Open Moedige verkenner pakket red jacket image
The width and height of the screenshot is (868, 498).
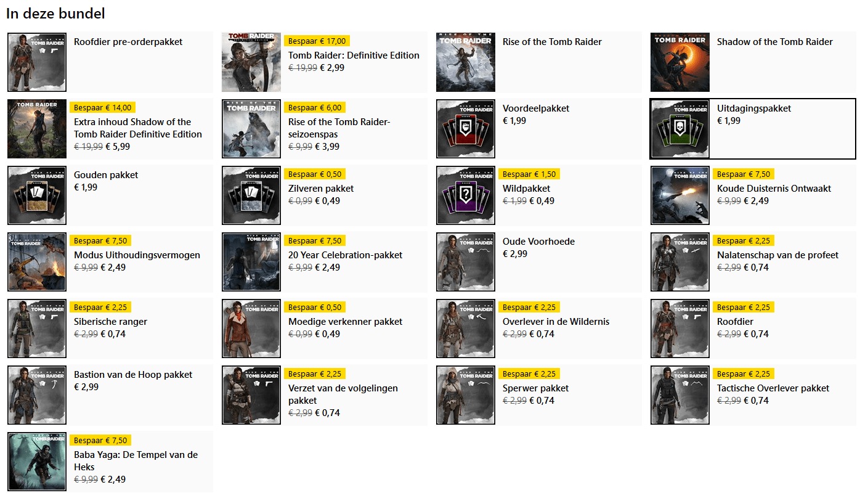click(251, 329)
